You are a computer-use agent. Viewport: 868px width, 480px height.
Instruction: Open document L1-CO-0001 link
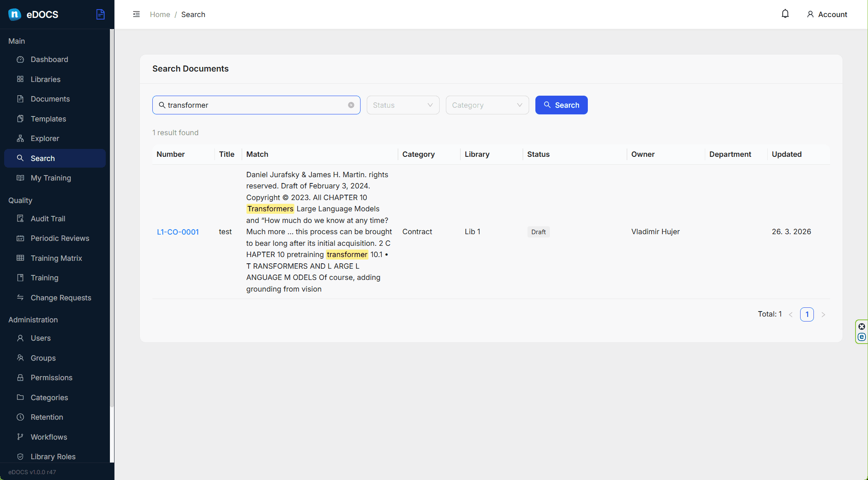[178, 232]
